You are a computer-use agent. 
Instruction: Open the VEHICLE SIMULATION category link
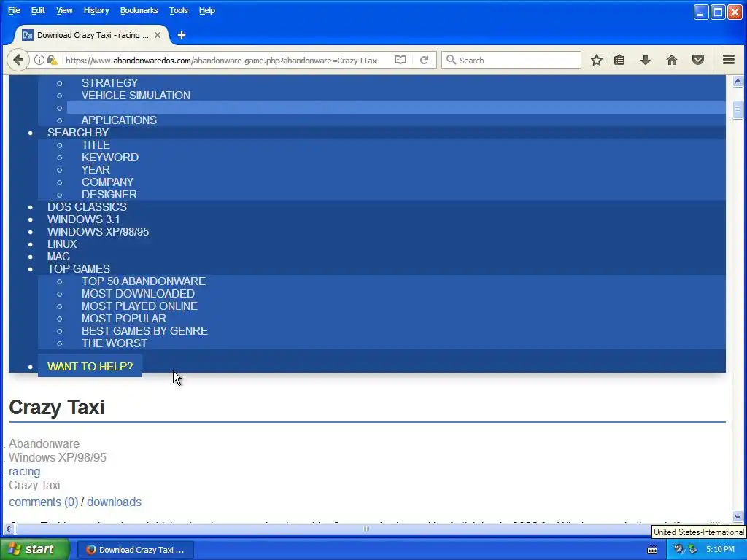[136, 96]
